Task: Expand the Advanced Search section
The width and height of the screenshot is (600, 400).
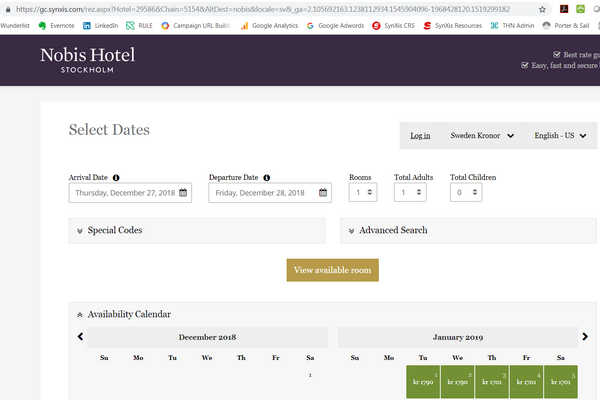Action: click(x=468, y=230)
